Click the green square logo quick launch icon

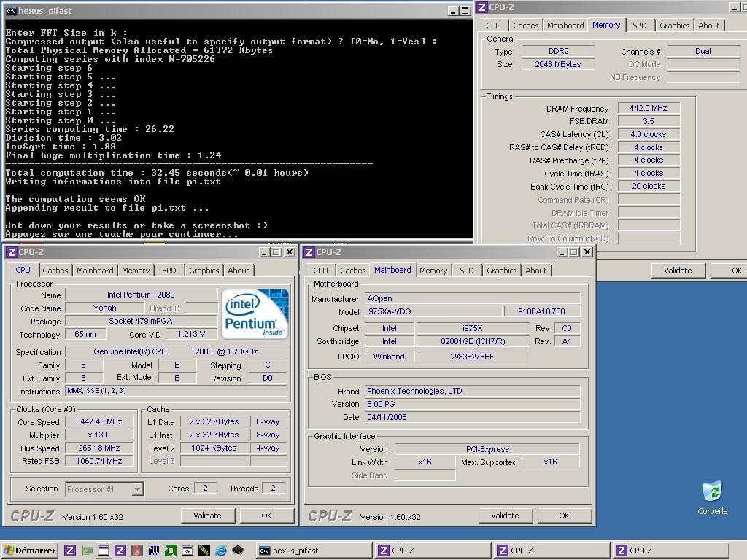171,551
